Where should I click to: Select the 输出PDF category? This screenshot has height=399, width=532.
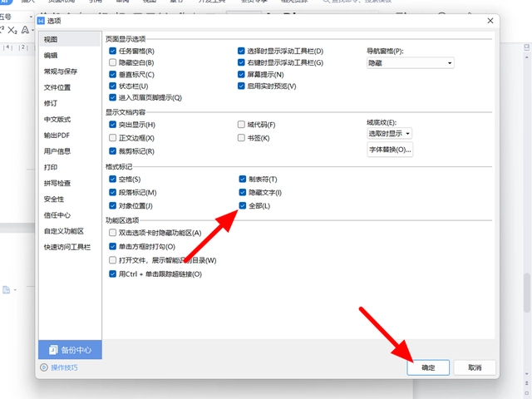(x=70, y=135)
